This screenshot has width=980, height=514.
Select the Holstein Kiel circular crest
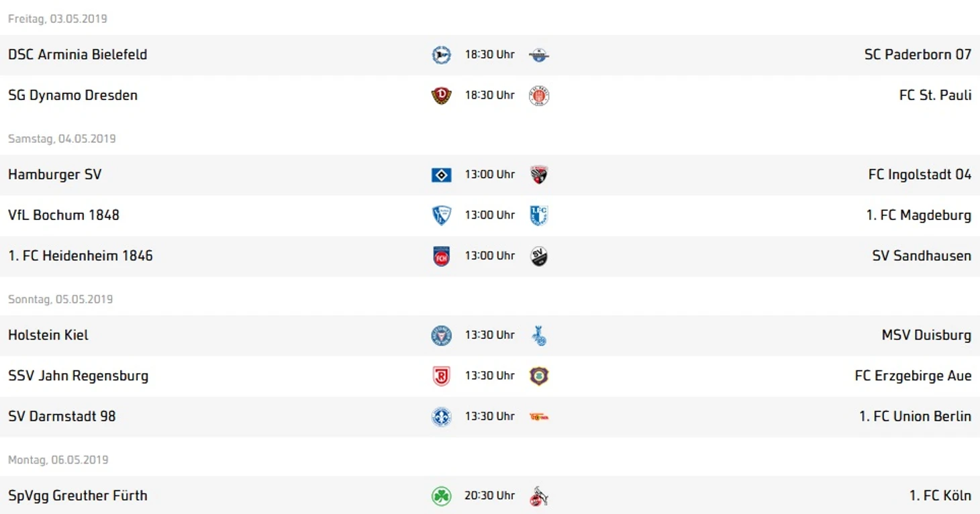point(441,336)
